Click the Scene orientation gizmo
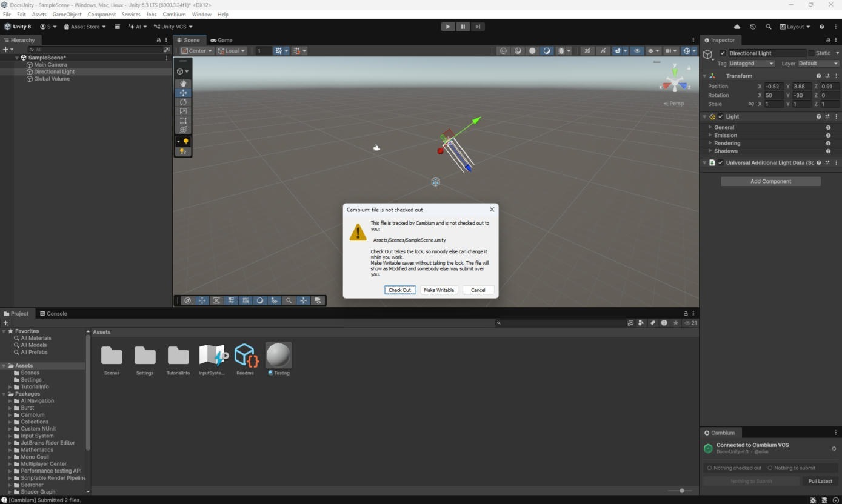The width and height of the screenshot is (842, 504). tap(675, 79)
